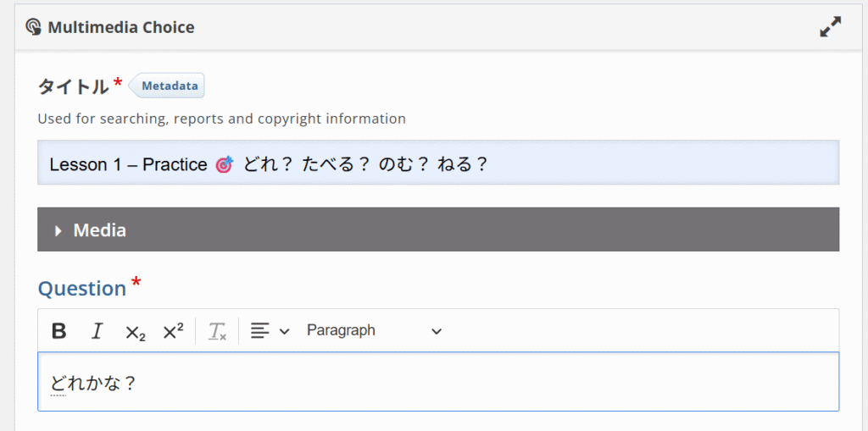868x431 pixels.
Task: Open the text alignment dropdown arrow
Action: pos(284,331)
